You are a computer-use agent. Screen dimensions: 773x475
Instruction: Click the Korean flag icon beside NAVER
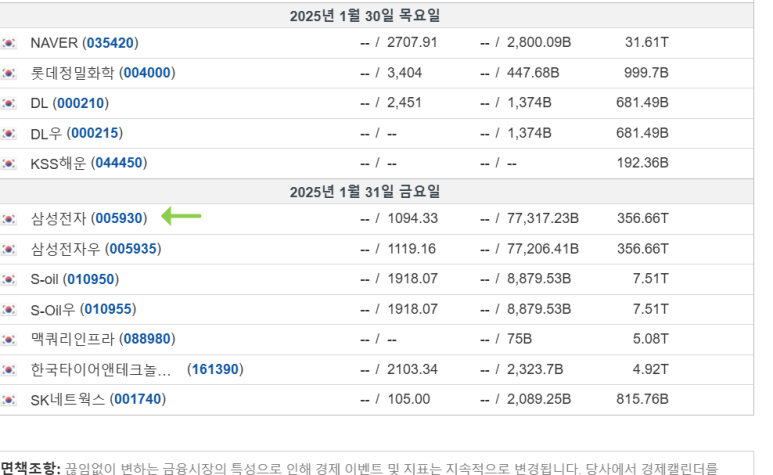click(x=8, y=43)
